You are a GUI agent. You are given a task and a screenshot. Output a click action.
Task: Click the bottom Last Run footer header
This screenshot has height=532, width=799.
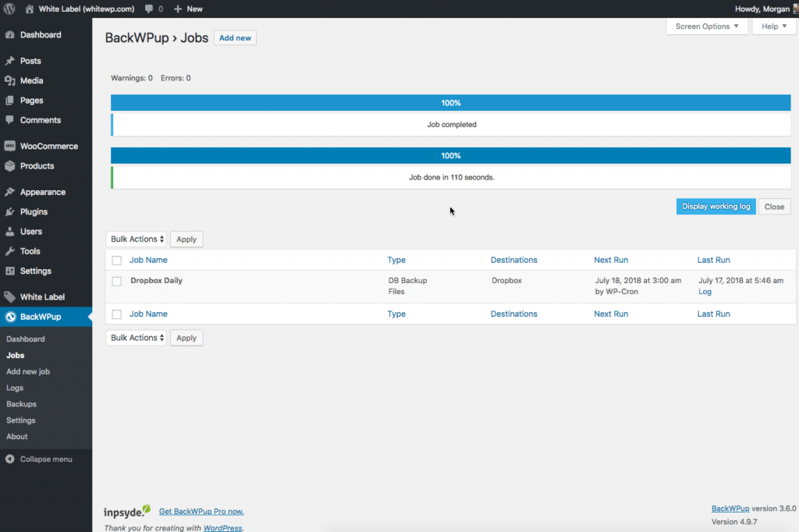[x=713, y=314]
